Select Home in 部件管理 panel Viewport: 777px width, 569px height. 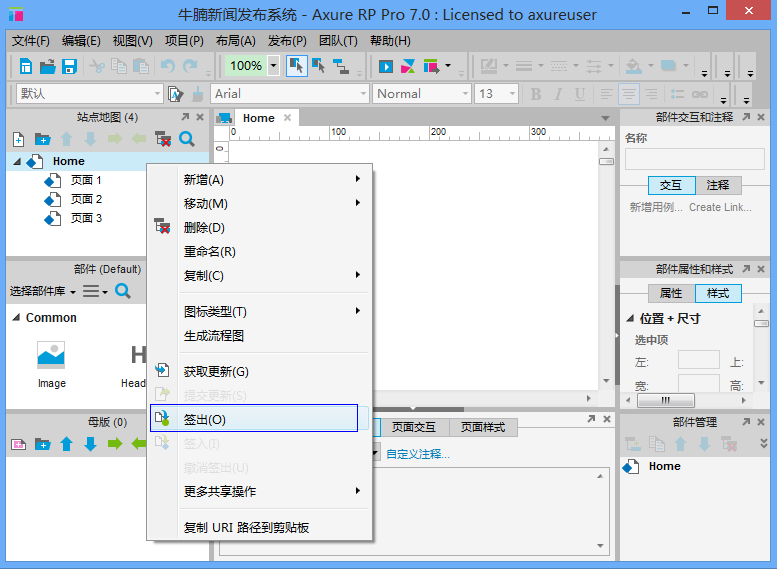click(x=664, y=466)
